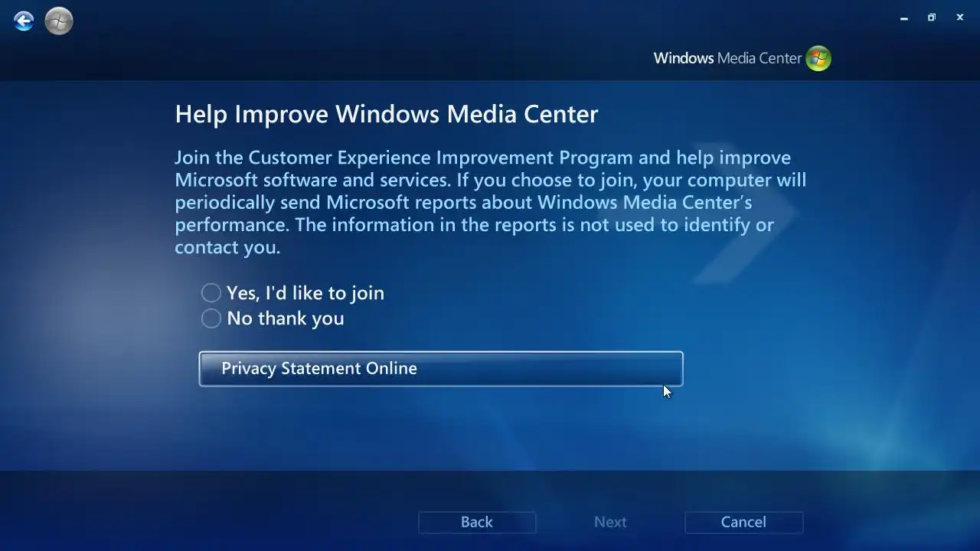
Task: Close the Media Center window
Action: click(x=960, y=18)
